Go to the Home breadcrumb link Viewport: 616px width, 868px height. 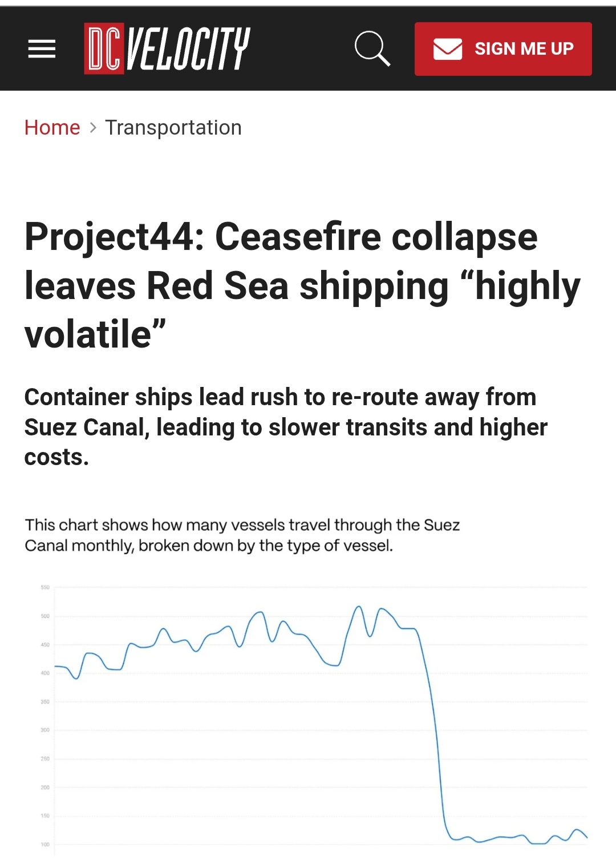[x=52, y=127]
